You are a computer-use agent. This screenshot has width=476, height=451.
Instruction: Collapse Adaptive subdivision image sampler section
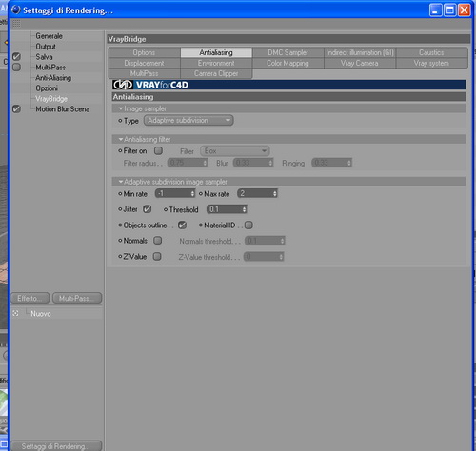coord(121,182)
